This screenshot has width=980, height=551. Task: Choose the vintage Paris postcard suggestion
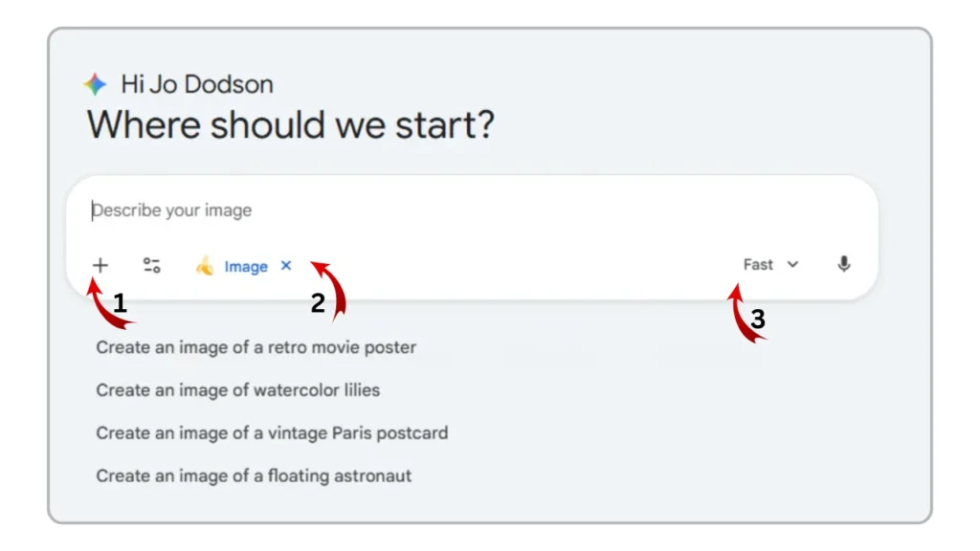[x=272, y=432]
